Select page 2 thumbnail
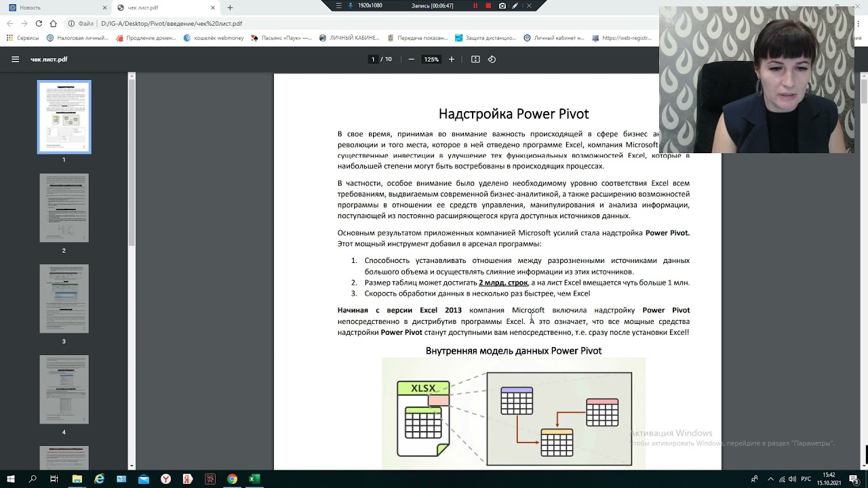 click(64, 208)
